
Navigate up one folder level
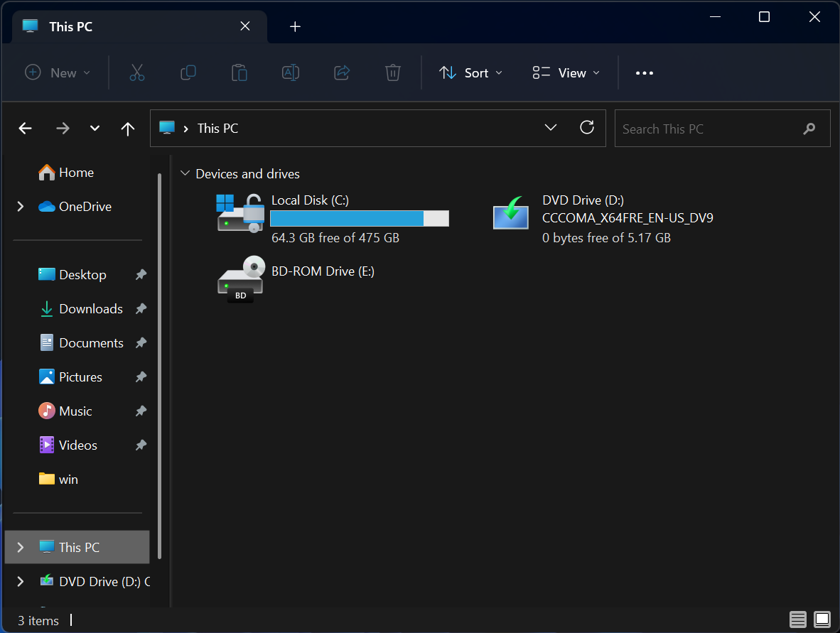tap(127, 129)
